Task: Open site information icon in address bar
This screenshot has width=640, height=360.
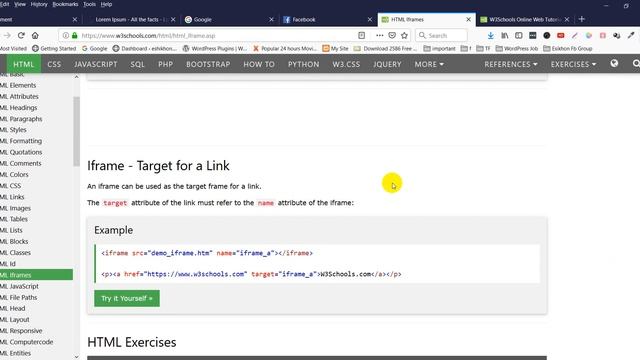Action: 65,36
